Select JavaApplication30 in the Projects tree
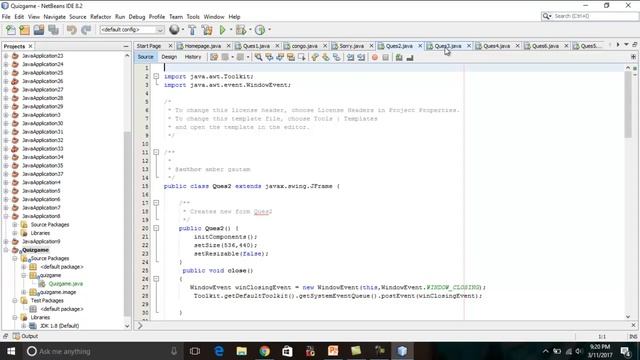The image size is (640, 360). click(x=42, y=123)
